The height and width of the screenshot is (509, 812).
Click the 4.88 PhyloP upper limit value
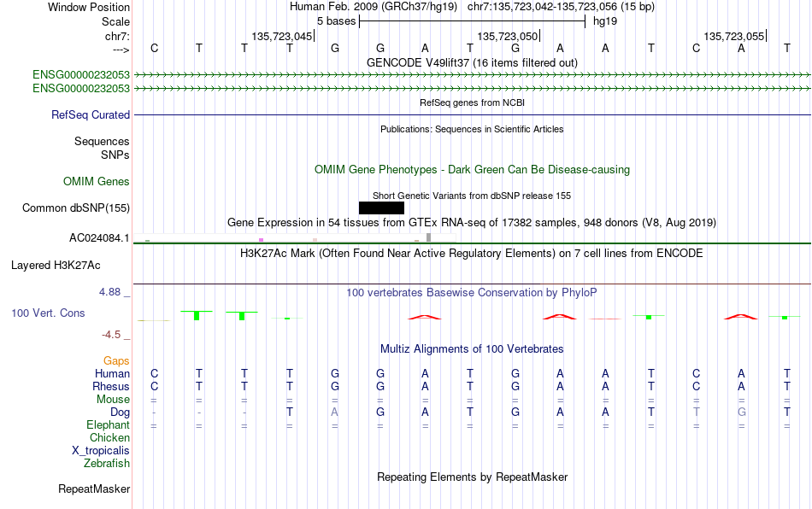[x=109, y=292]
